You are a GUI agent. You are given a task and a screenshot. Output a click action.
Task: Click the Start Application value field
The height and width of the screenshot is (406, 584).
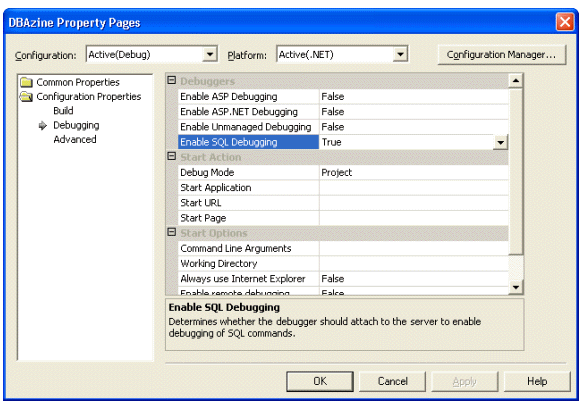(x=414, y=188)
